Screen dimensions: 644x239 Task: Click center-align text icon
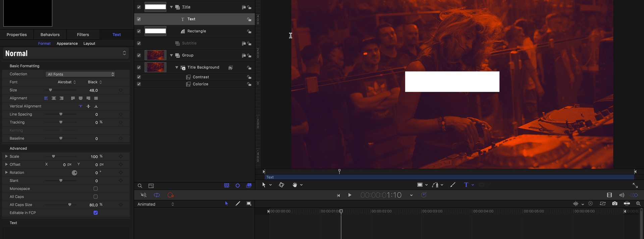(x=54, y=98)
